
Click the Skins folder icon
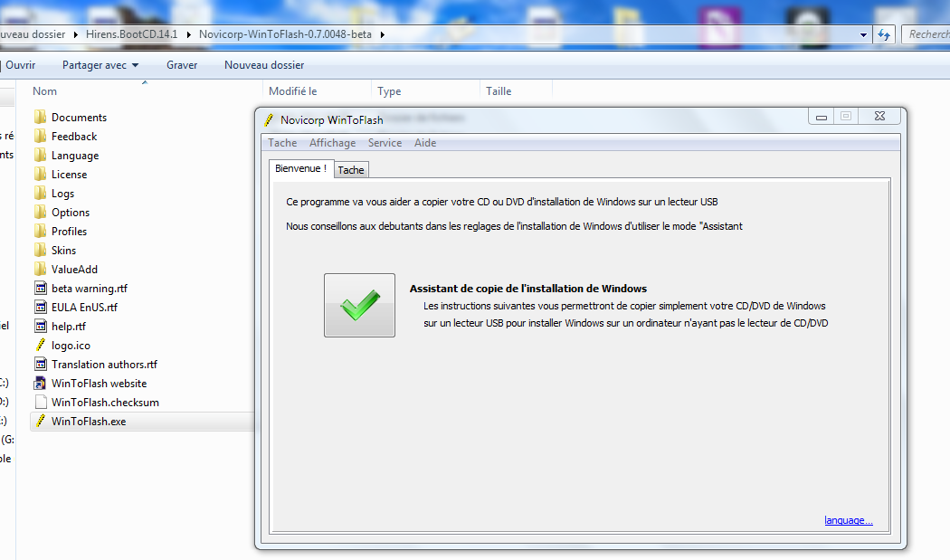point(40,251)
